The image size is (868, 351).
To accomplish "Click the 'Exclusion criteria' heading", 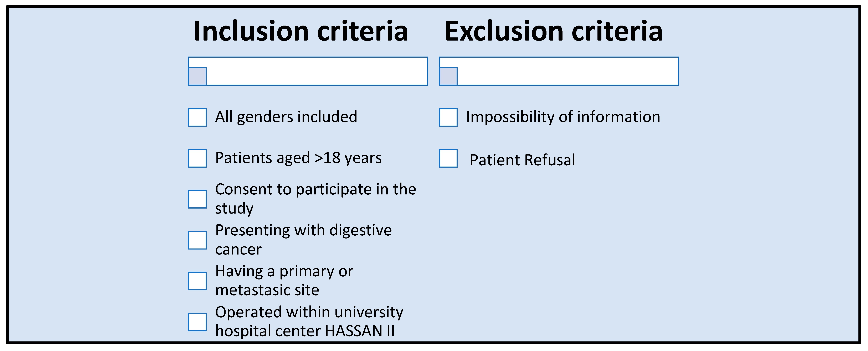I will click(554, 31).
